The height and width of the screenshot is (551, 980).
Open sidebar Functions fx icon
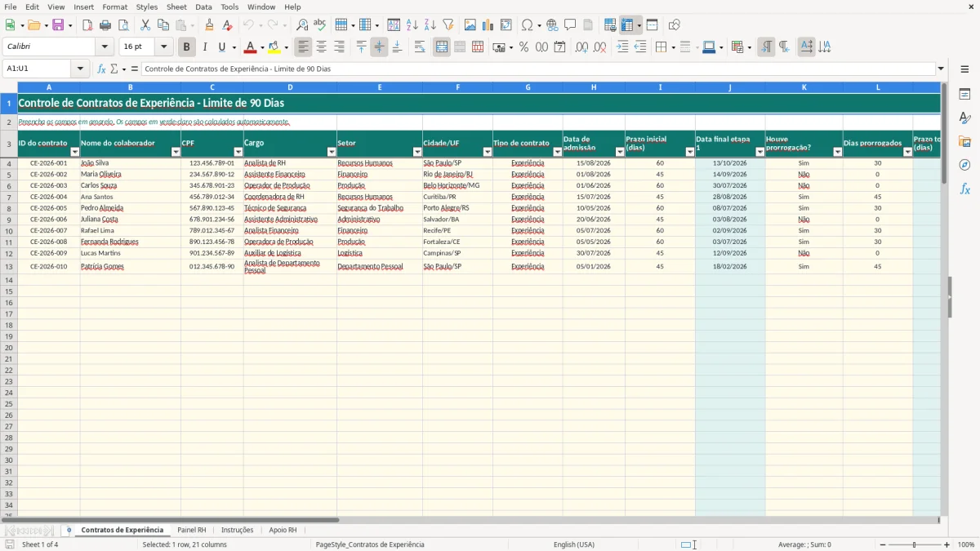click(964, 189)
